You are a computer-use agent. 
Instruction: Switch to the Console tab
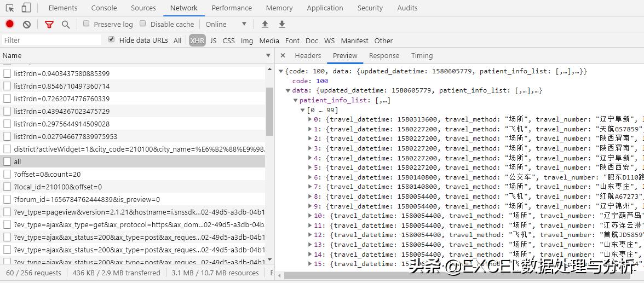click(x=104, y=8)
